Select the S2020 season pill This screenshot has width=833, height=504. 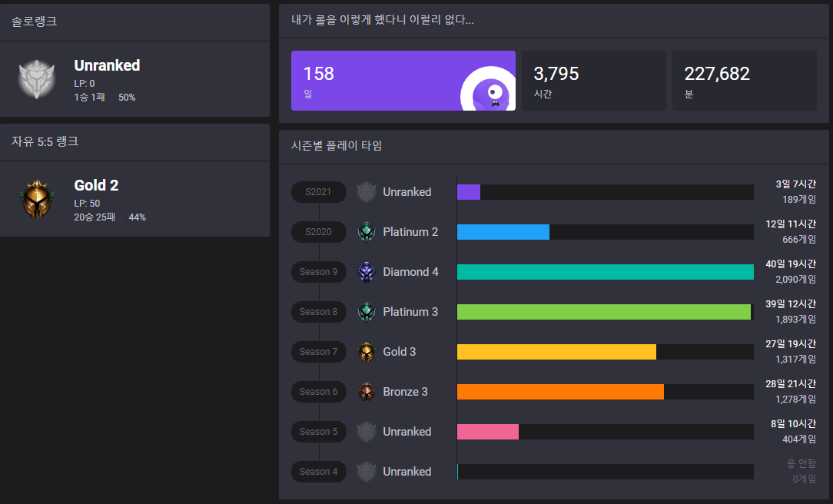319,232
